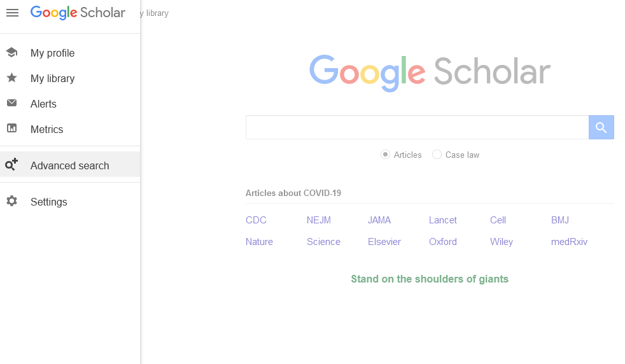
Task: Click the Advanced search magnifier-plus icon
Action: pyautogui.click(x=11, y=164)
